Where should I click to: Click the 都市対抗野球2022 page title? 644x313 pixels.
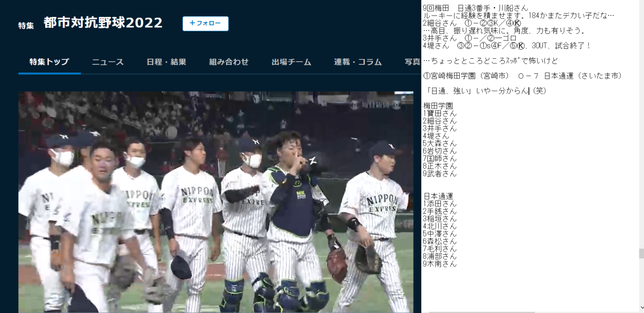103,23
